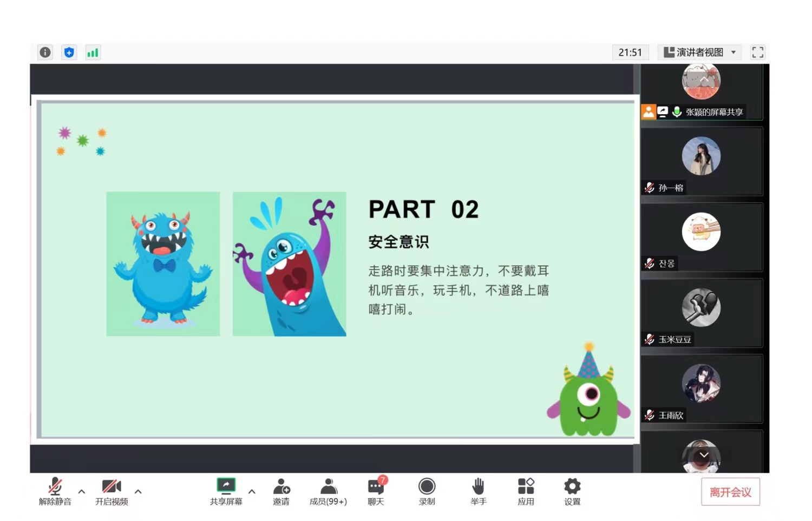Click the 离开会议 button
This screenshot has width=812, height=521.
730,492
